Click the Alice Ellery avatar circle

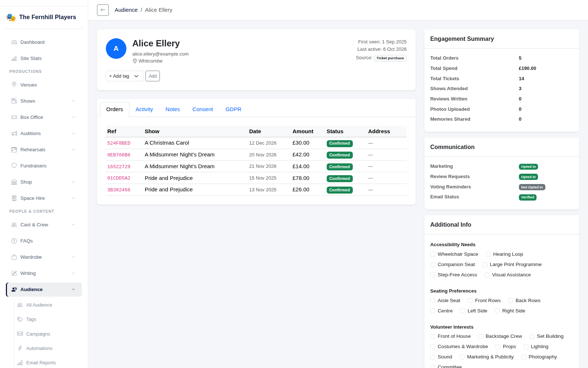(116, 49)
